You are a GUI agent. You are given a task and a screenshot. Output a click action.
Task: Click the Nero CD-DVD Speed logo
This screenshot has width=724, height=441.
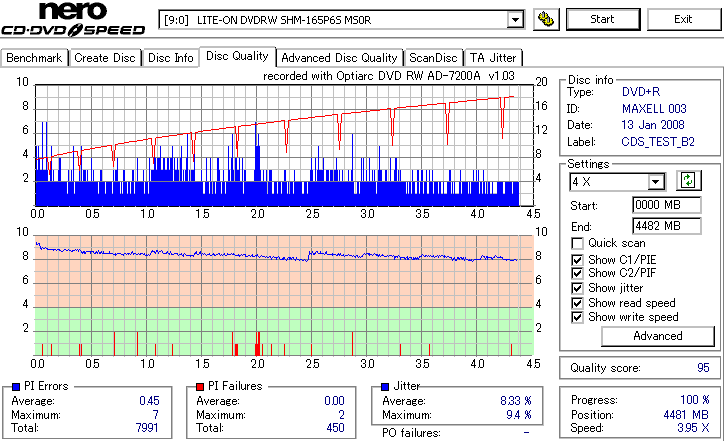tap(73, 19)
